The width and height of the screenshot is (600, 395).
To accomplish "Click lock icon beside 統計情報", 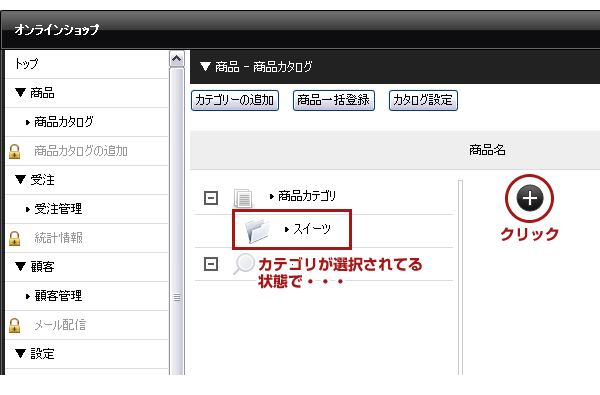I will [x=15, y=238].
